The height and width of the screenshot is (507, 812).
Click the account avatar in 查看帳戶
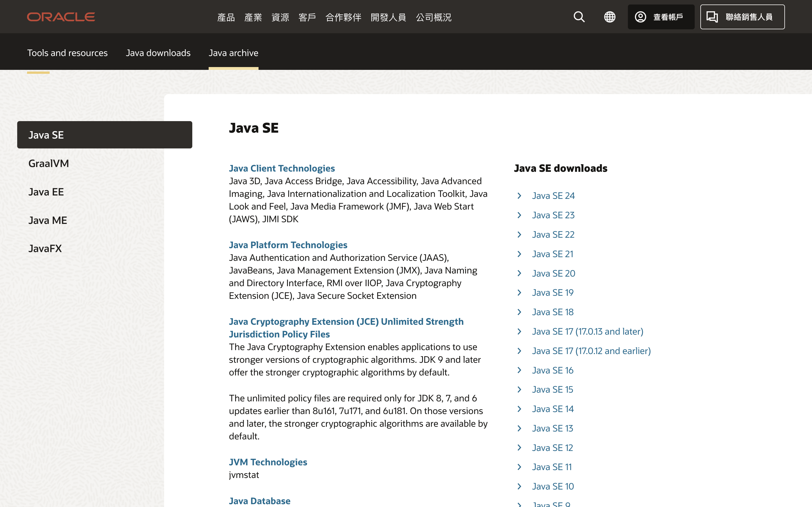640,17
